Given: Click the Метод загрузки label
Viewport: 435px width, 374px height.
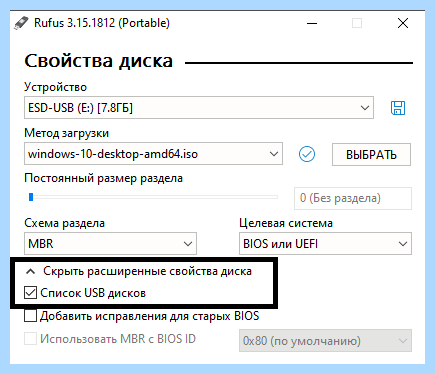Looking at the screenshot, I should point(67,133).
